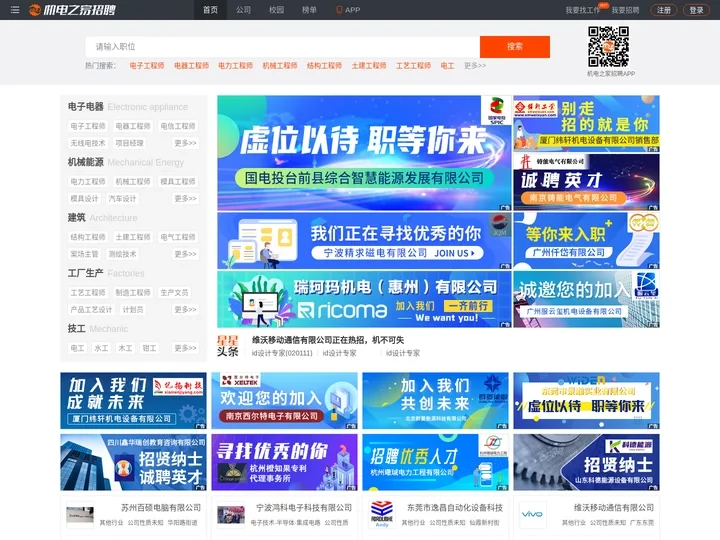Select 产品工艺设计 in sidebar
The image size is (720, 540).
(91, 309)
